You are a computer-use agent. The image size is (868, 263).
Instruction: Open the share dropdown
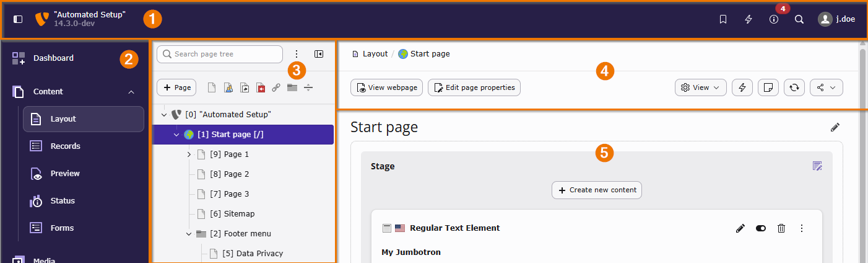point(827,88)
